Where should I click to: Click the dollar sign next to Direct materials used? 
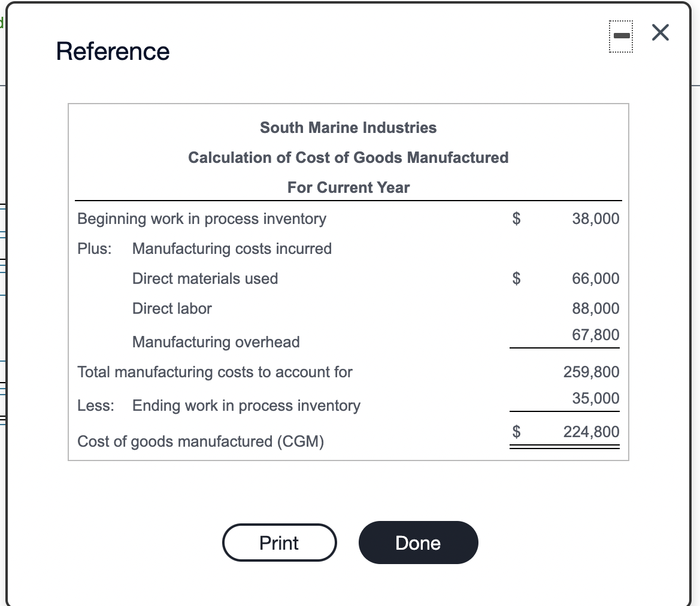click(x=515, y=278)
